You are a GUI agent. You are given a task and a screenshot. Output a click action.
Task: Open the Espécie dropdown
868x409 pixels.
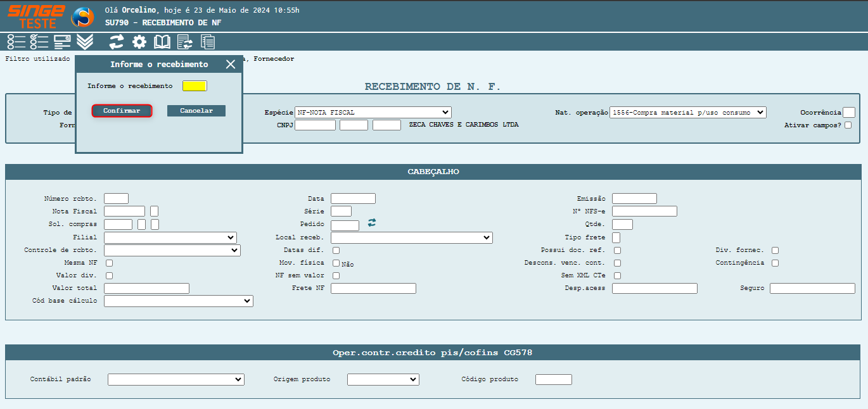tap(373, 113)
